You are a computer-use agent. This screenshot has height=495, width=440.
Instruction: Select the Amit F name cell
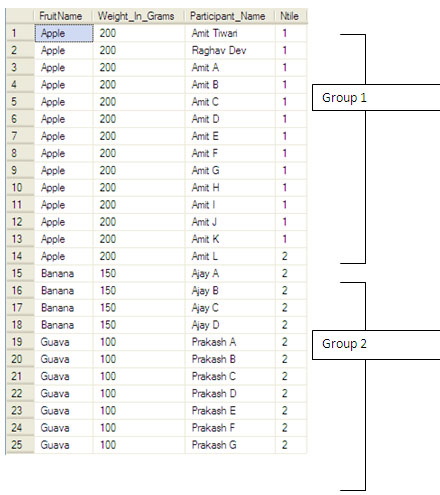click(x=230, y=153)
